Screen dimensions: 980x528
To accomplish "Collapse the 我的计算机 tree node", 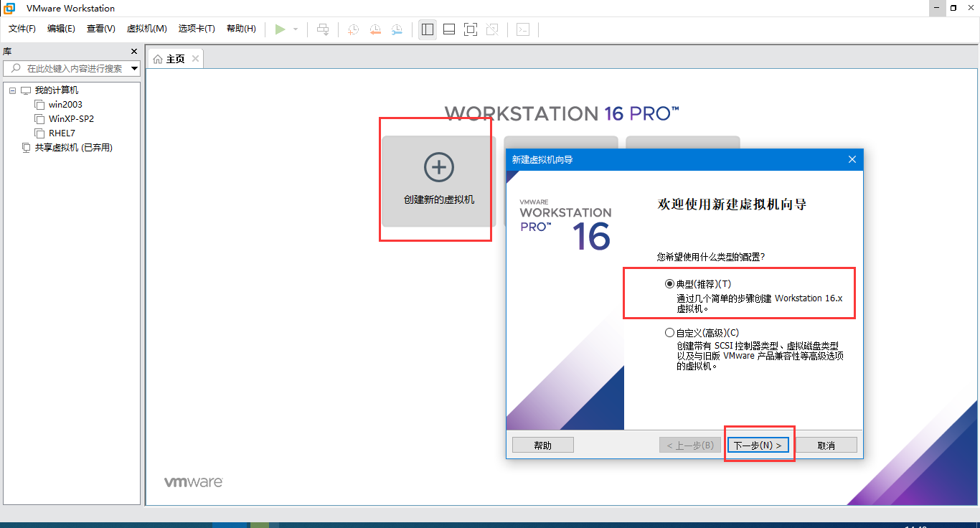I will tap(12, 90).
